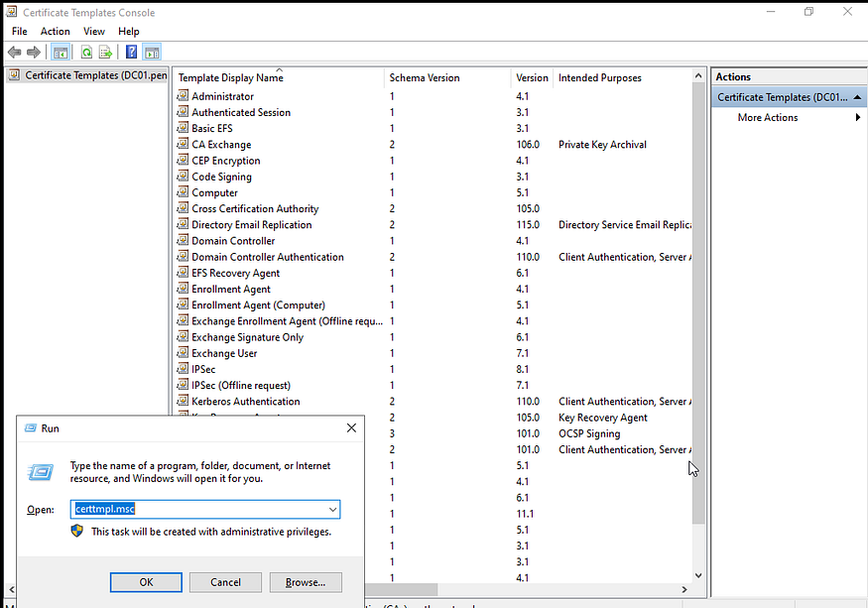Sort by Version column header
Screen dimensions: 868x608
[532, 77]
